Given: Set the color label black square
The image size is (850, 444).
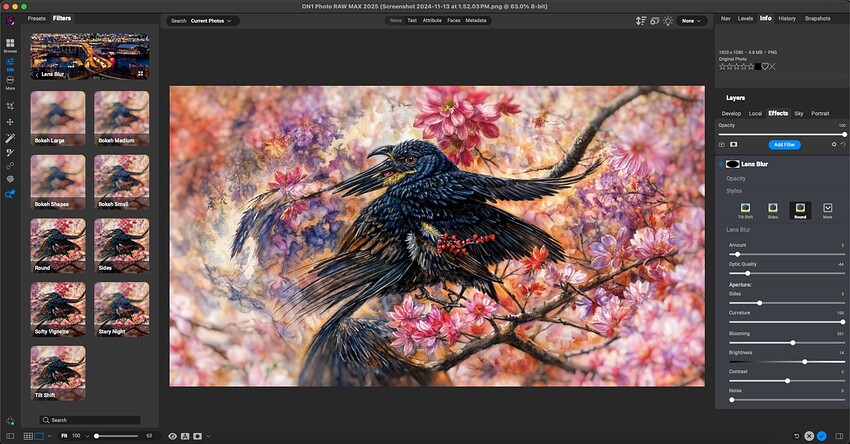Looking at the screenshot, I should [758, 67].
